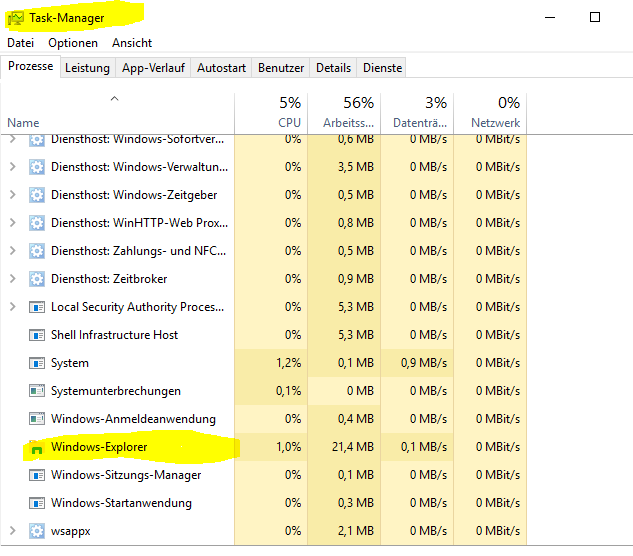Expand the Diensthost: Zeitbroker row
633x556 pixels.
[13, 279]
